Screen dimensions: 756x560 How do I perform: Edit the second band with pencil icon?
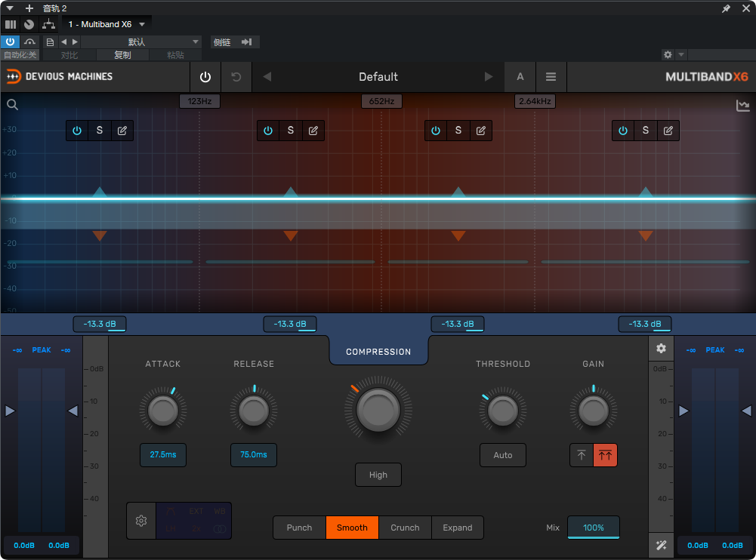[x=313, y=131]
